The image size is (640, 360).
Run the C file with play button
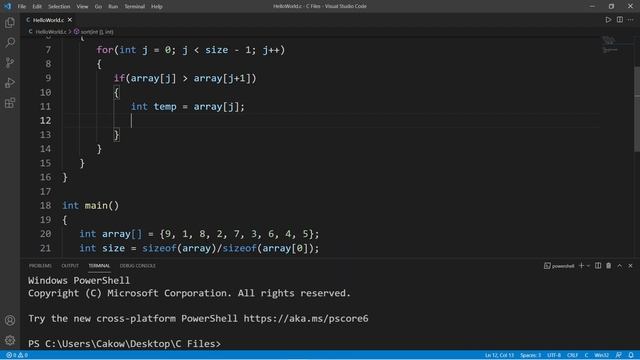coord(608,20)
